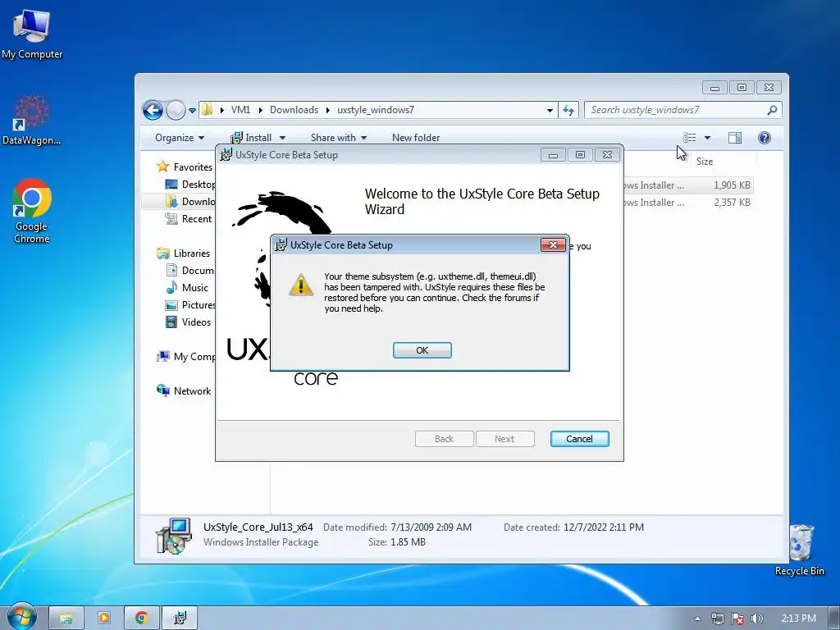Image resolution: width=840 pixels, height=630 pixels.
Task: Close the UxStyle warning message box
Action: (554, 244)
